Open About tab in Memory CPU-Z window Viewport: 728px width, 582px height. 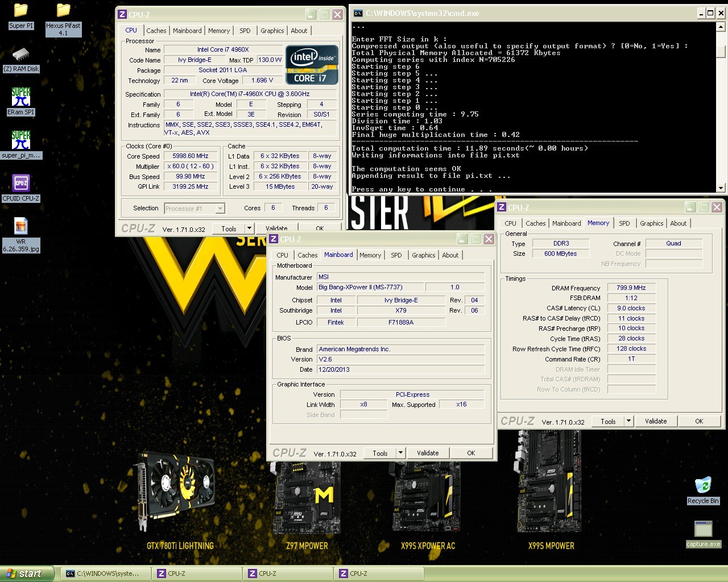[679, 223]
